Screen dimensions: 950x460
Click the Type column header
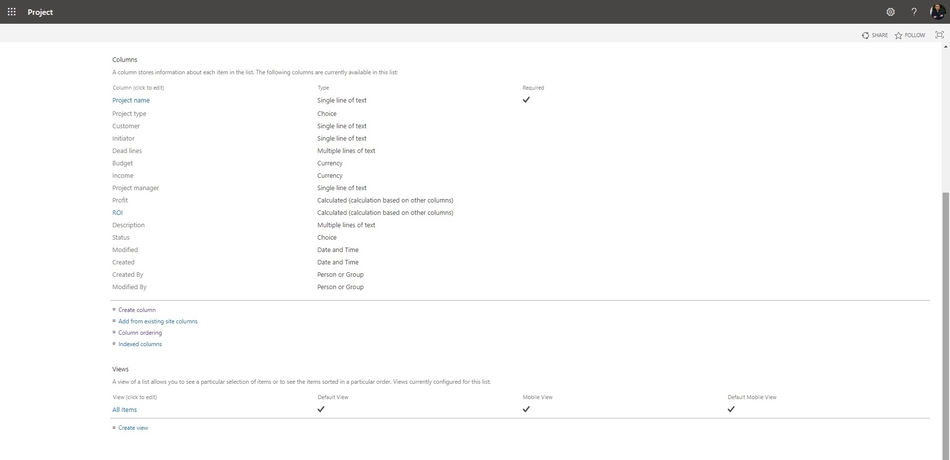click(323, 88)
